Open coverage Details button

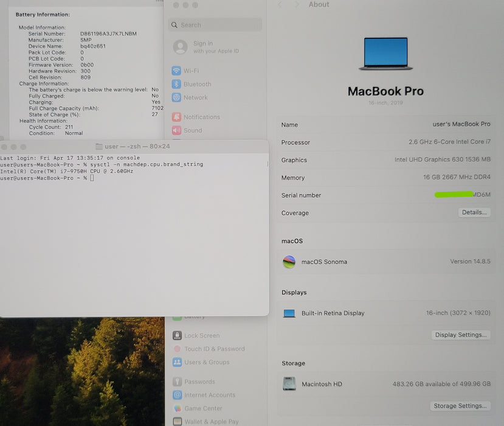474,212
